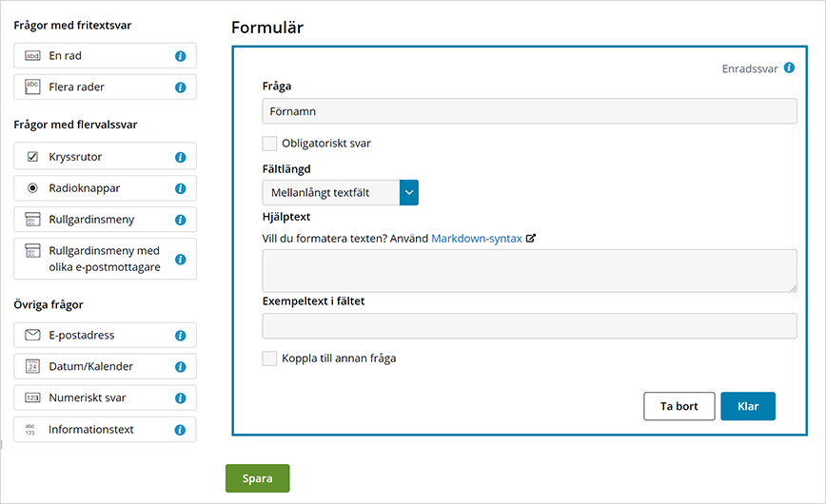The width and height of the screenshot is (826, 504).
Task: Add a Rullgardinsmeny question type
Action: (105, 220)
